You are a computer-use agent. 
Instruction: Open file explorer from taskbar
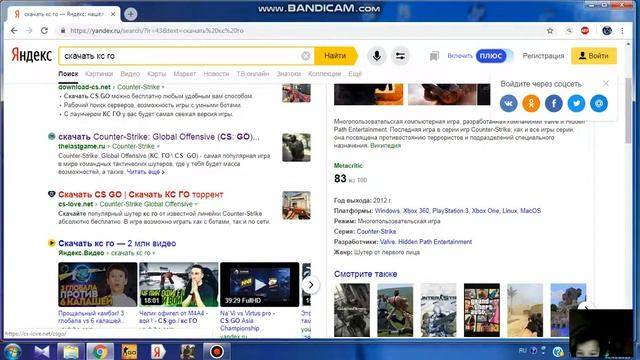(x=71, y=351)
